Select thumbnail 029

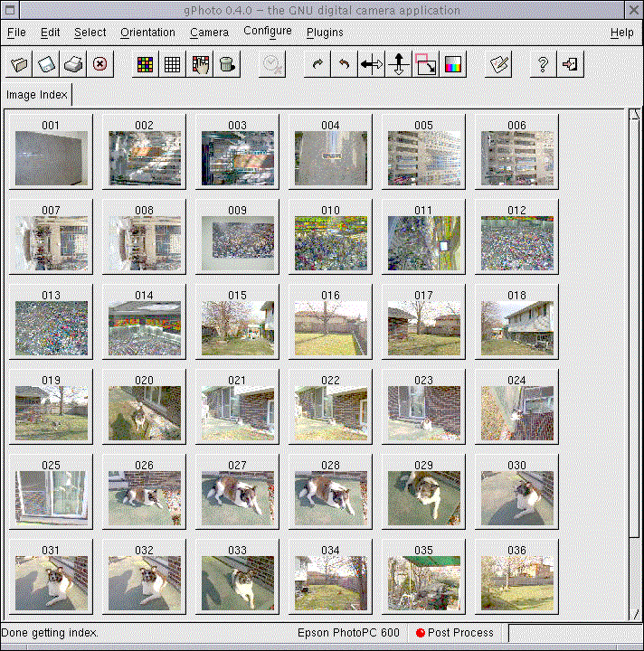(424, 492)
